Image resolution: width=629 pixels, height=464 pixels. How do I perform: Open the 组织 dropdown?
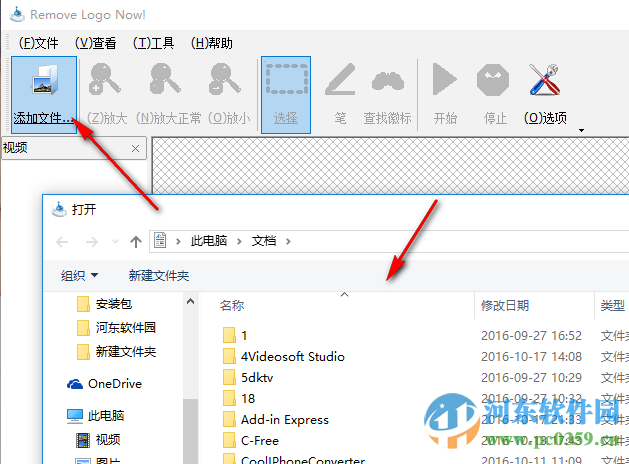coord(79,276)
